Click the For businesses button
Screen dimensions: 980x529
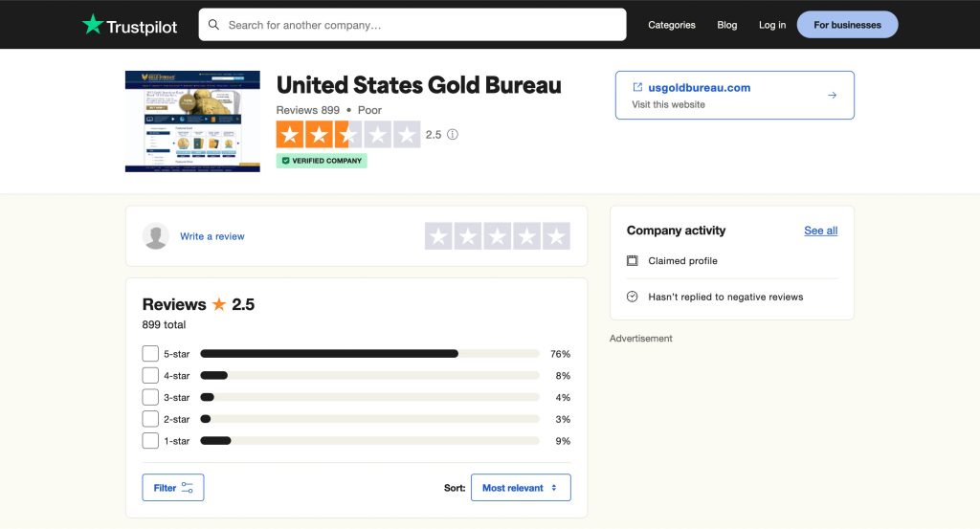click(x=847, y=25)
